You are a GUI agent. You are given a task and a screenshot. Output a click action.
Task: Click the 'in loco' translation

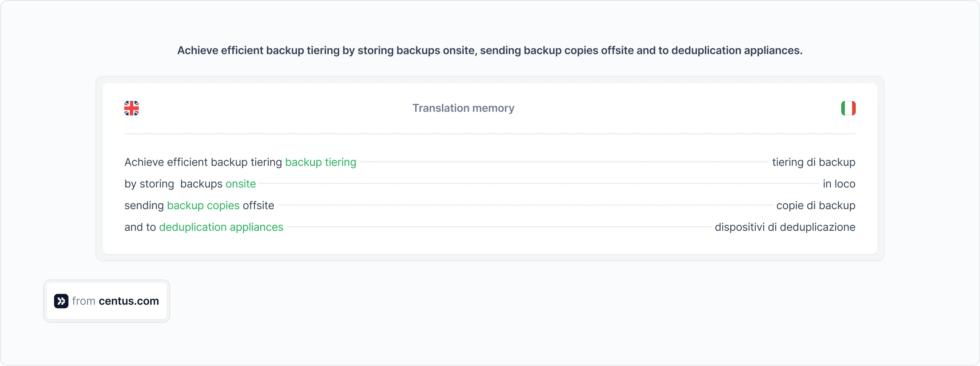tap(839, 184)
